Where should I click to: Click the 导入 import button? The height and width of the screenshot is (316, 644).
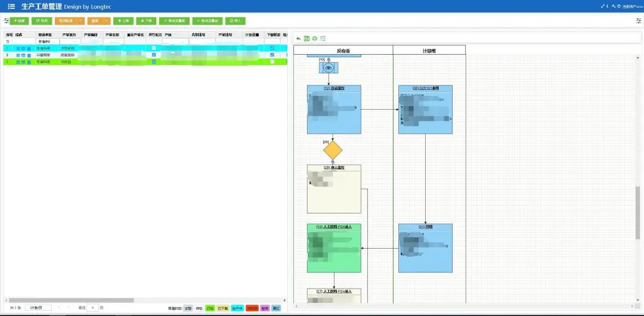click(x=236, y=20)
